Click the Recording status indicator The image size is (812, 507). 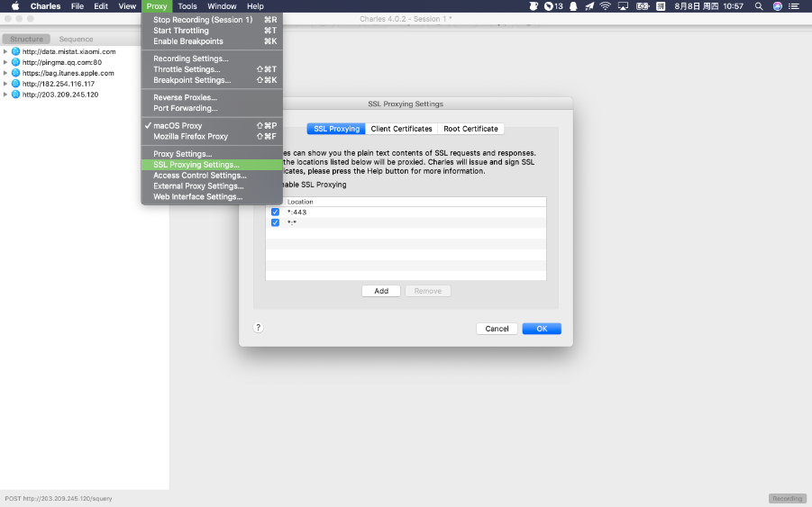pyautogui.click(x=787, y=499)
